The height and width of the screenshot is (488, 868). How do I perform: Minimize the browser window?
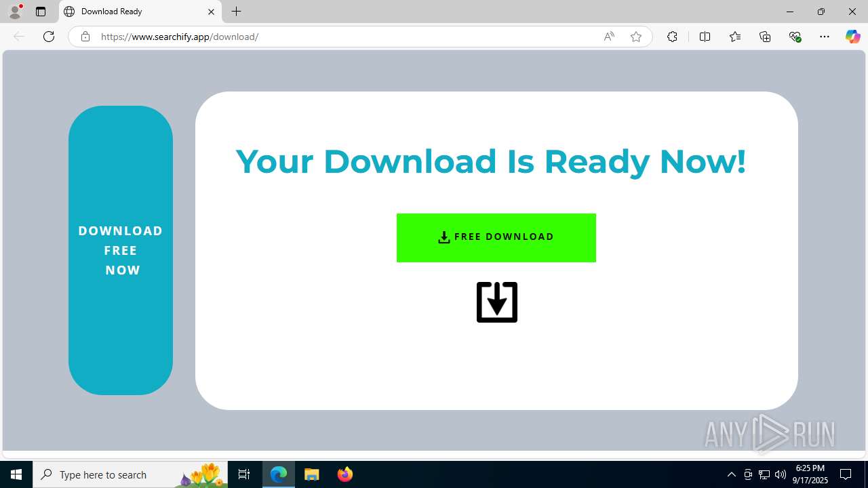(x=789, y=12)
